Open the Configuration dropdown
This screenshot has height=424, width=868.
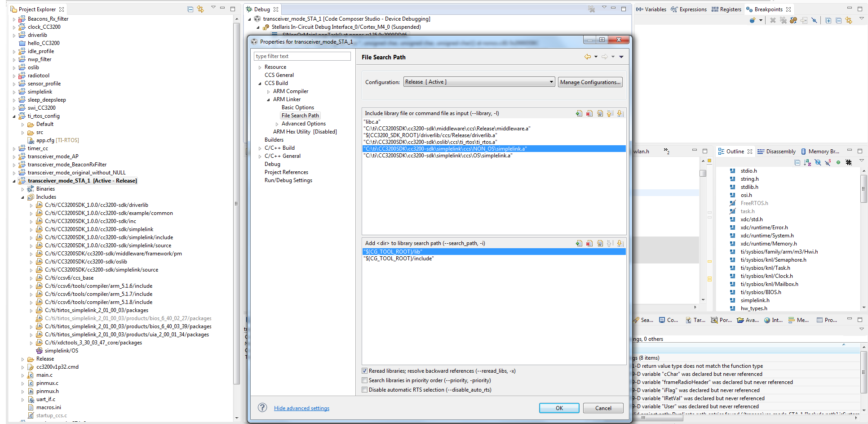pos(479,82)
